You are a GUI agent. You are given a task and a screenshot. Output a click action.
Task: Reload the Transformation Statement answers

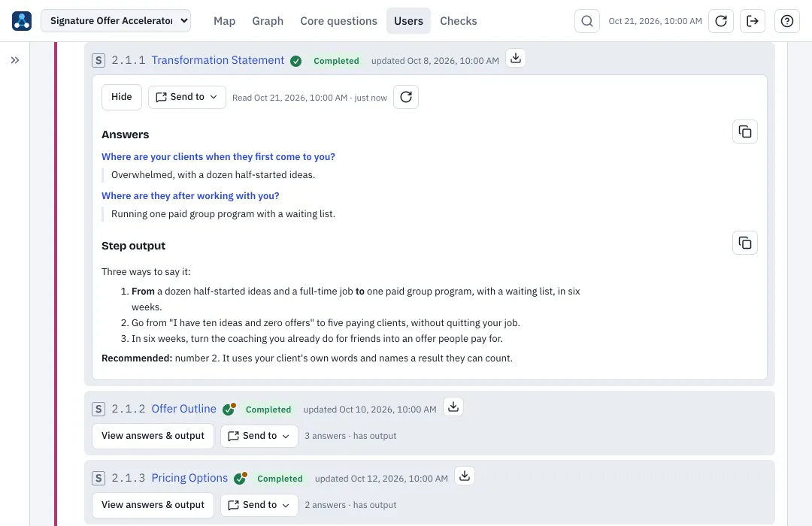pos(406,97)
